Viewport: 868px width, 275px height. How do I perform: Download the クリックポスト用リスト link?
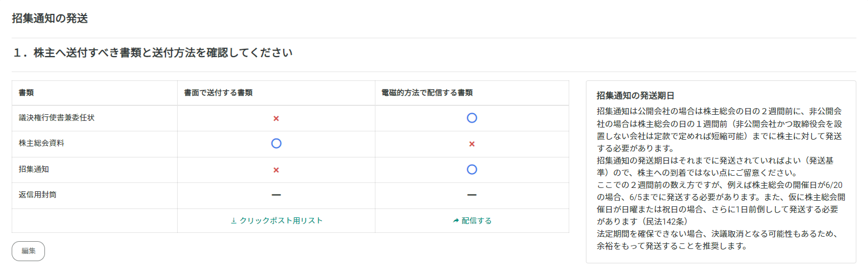coord(277,221)
